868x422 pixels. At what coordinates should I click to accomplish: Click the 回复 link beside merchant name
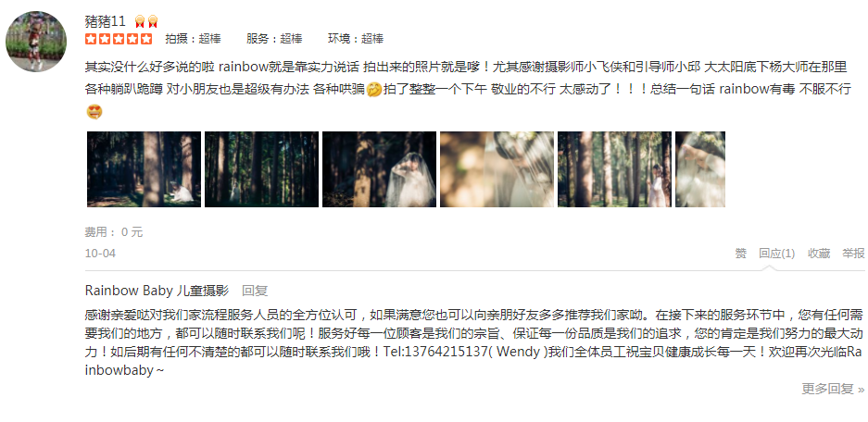(x=255, y=291)
